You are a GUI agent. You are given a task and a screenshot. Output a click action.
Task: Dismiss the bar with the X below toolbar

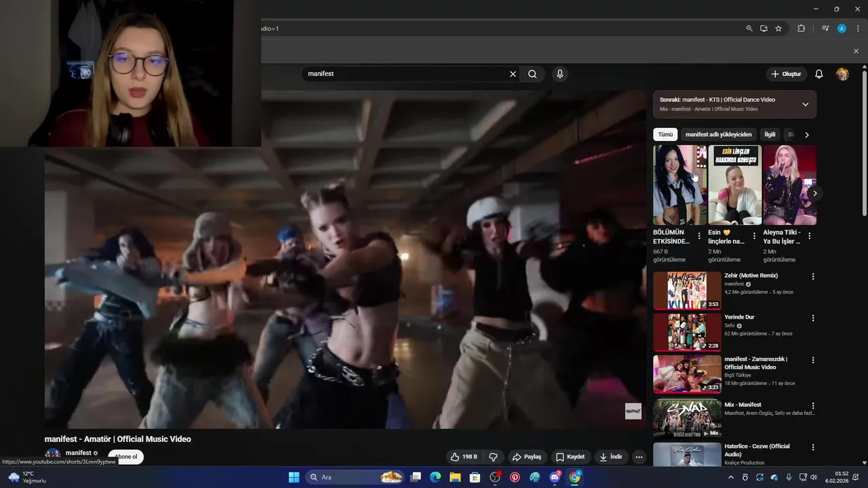pos(856,51)
